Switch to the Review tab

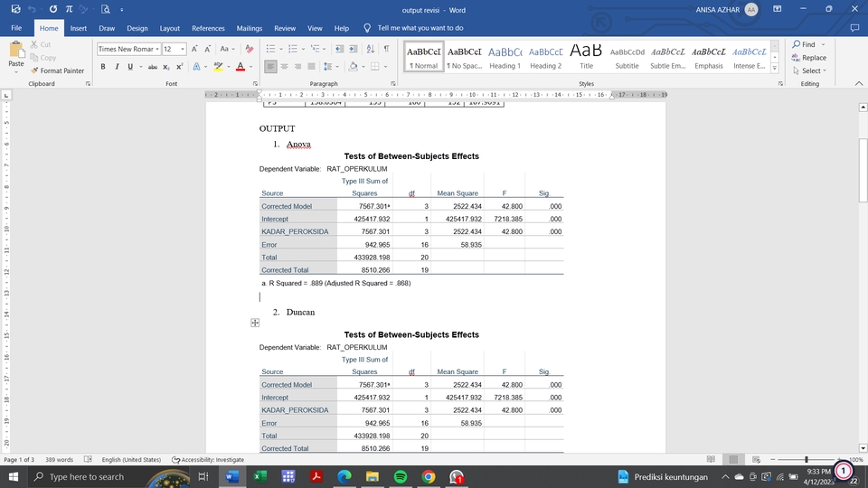285,28
